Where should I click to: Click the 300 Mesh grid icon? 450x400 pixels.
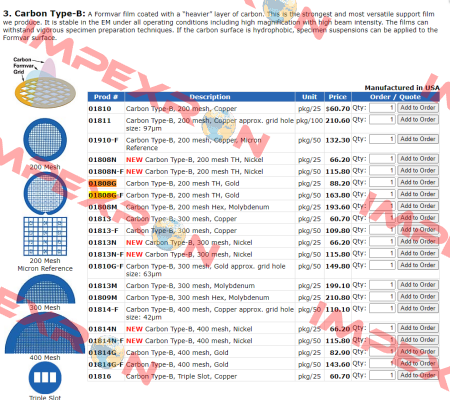[46, 290]
